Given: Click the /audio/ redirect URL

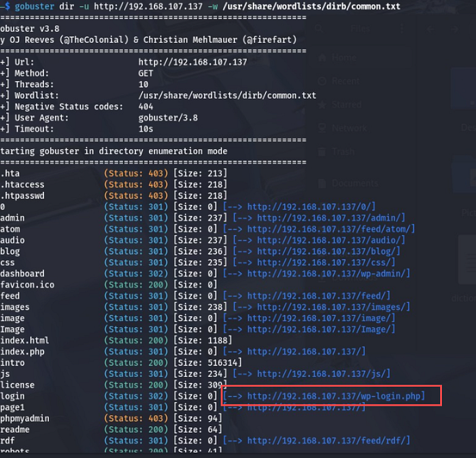Looking at the screenshot, I should pos(329,240).
